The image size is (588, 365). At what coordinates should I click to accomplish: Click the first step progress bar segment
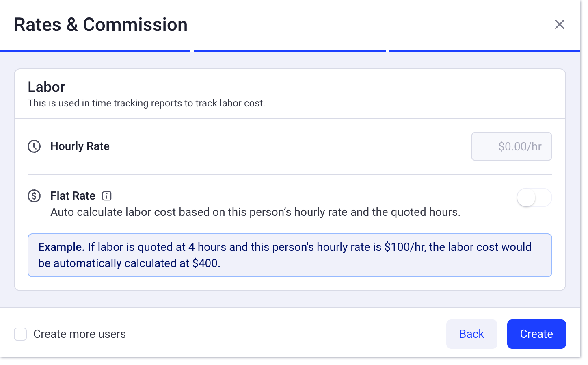click(x=95, y=51)
